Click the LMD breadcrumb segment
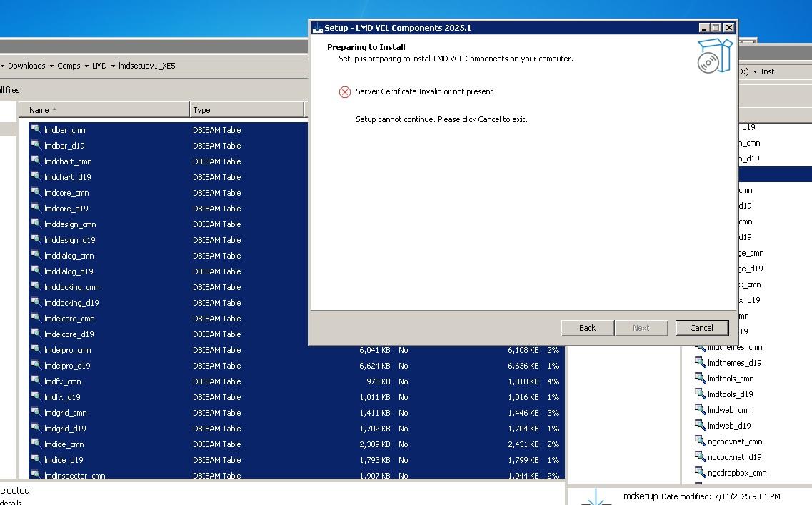 click(99, 66)
